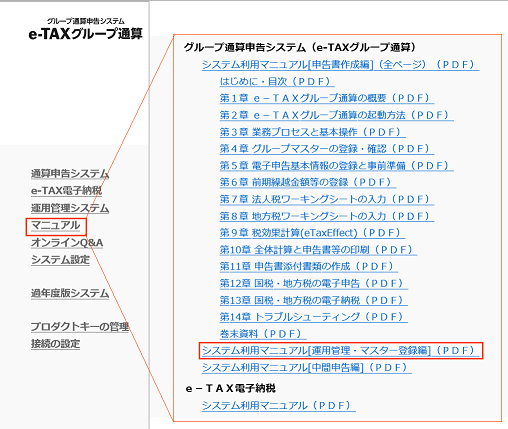Open e-TAX電子納税 sidebar link

(x=66, y=191)
